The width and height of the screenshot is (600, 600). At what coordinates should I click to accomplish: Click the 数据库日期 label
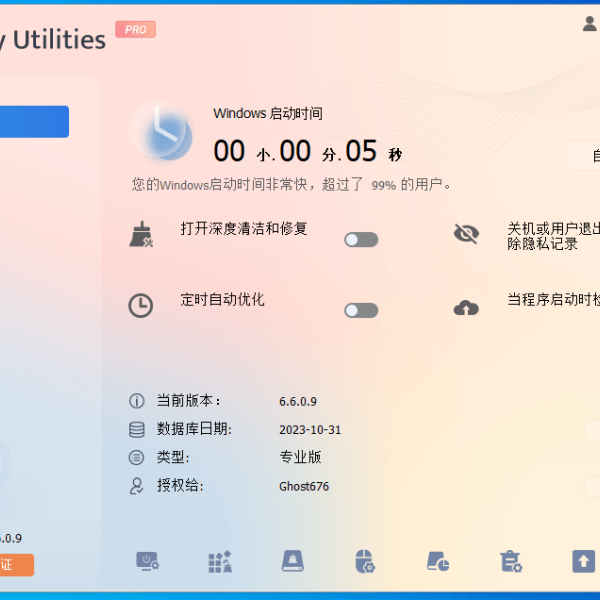pyautogui.click(x=194, y=429)
